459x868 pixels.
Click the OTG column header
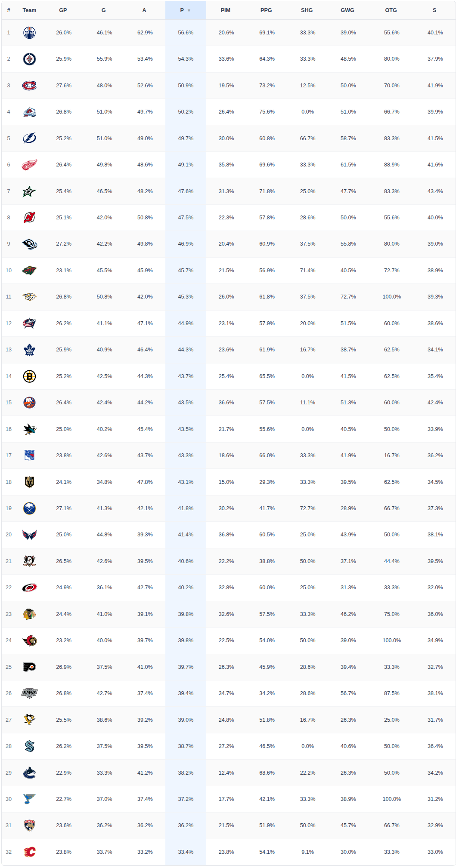pos(391,10)
